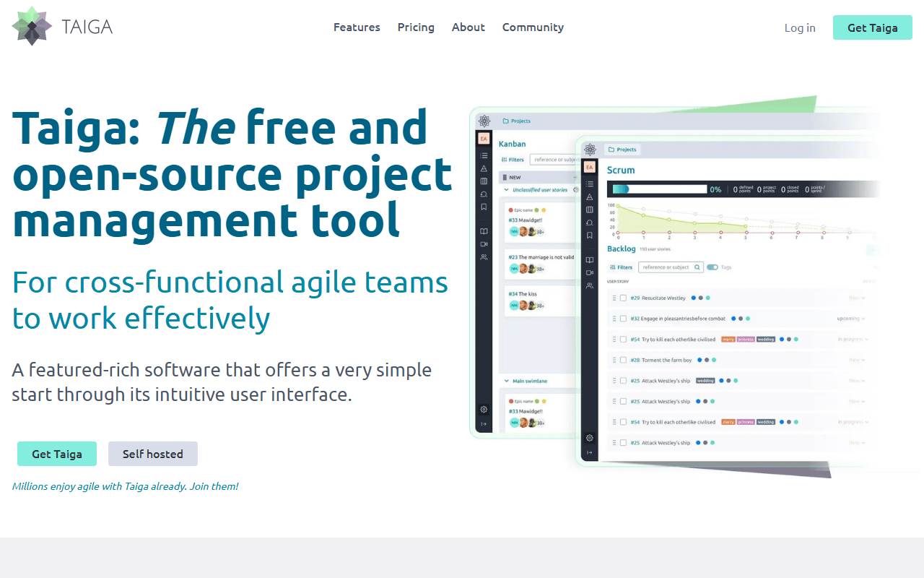Click Get Taiga in the top navigation
The width and height of the screenshot is (924, 578).
(x=873, y=27)
